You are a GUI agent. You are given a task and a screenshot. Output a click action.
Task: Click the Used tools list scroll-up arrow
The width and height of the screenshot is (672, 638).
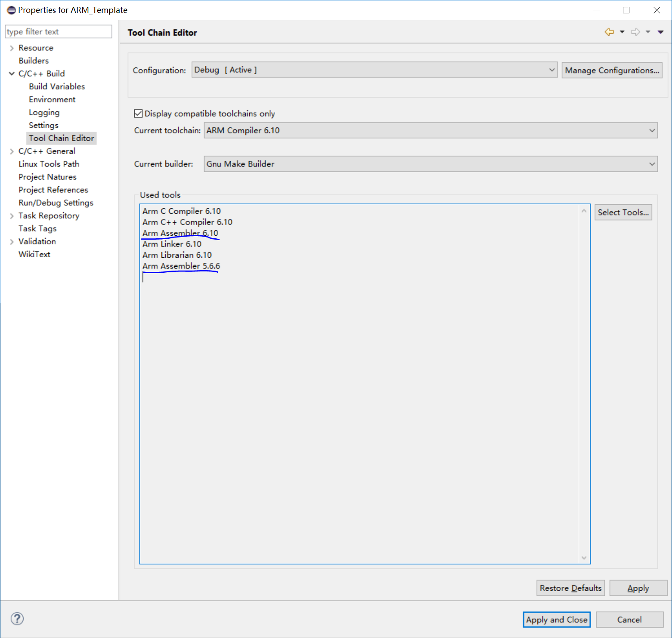(x=584, y=210)
